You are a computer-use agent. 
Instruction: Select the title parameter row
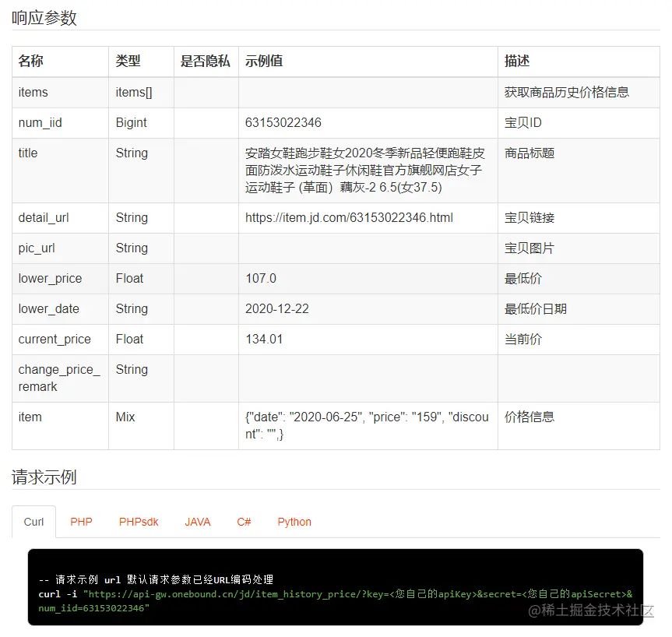27,153
